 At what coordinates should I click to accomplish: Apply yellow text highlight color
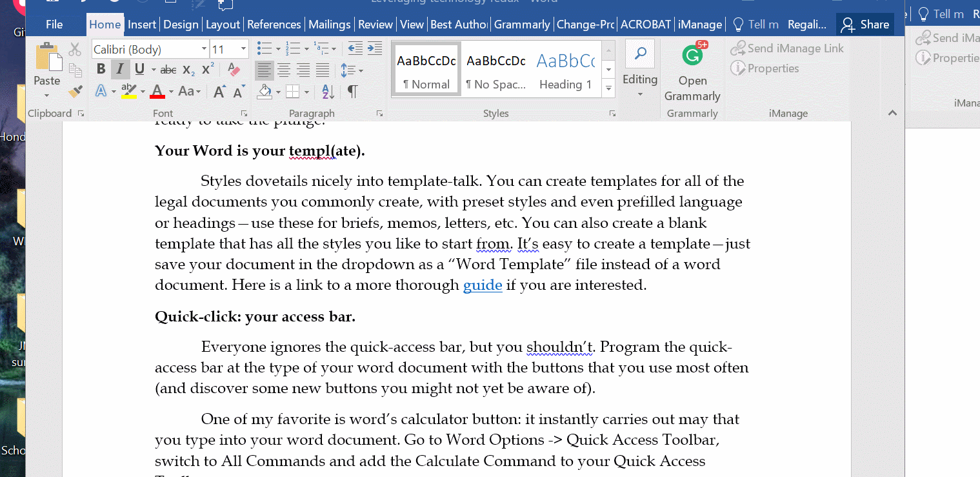[129, 92]
